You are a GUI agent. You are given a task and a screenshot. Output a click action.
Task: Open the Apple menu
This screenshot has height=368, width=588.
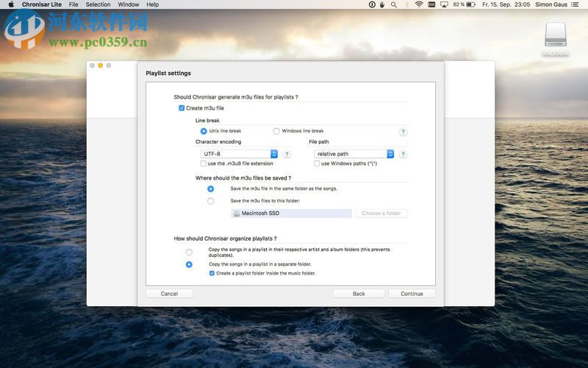(x=11, y=4)
